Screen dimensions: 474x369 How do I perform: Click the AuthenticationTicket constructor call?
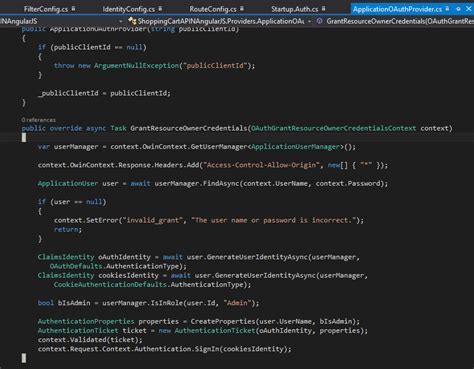(x=215, y=331)
